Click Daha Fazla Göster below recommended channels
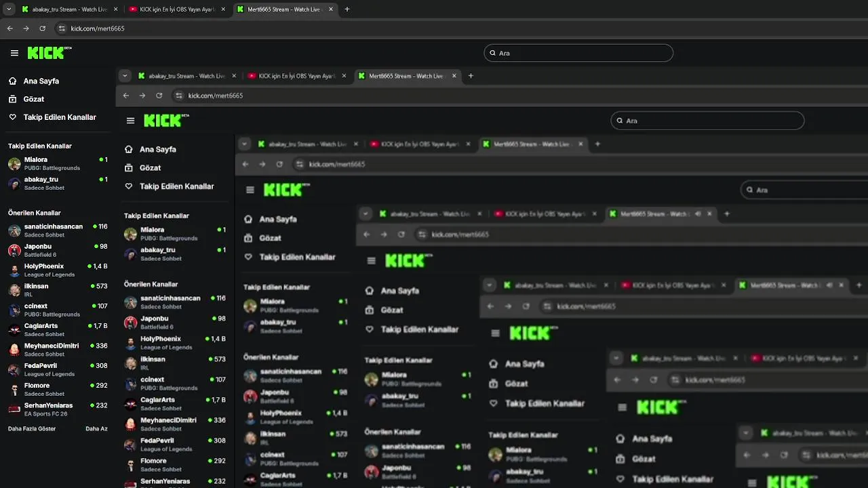The height and width of the screenshot is (488, 868). tap(32, 429)
